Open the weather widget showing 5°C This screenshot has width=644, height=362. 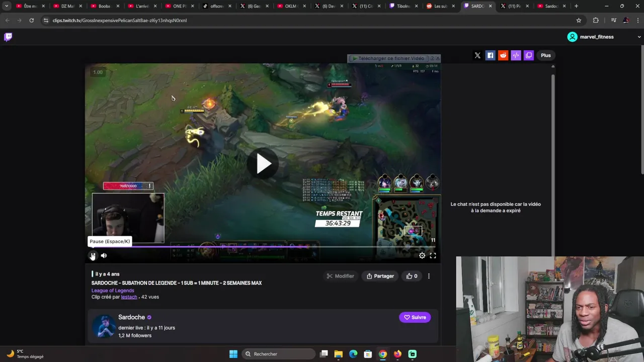pos(25,354)
